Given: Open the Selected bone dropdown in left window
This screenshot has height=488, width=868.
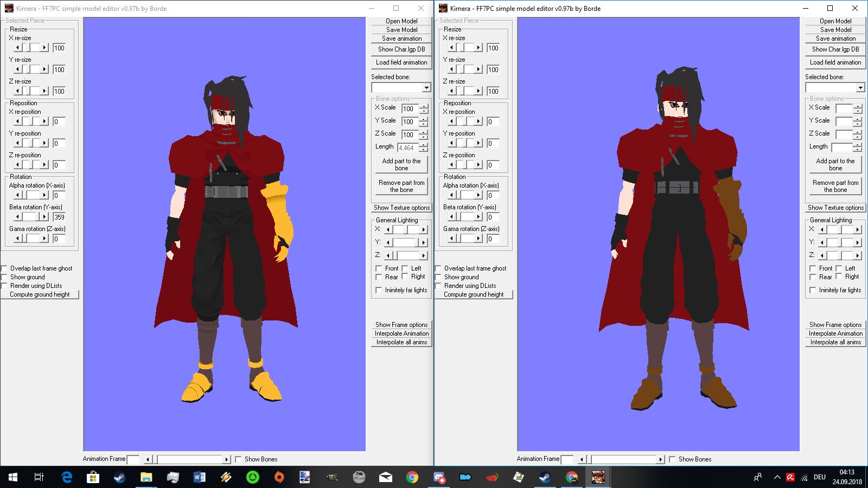Looking at the screenshot, I should (426, 88).
